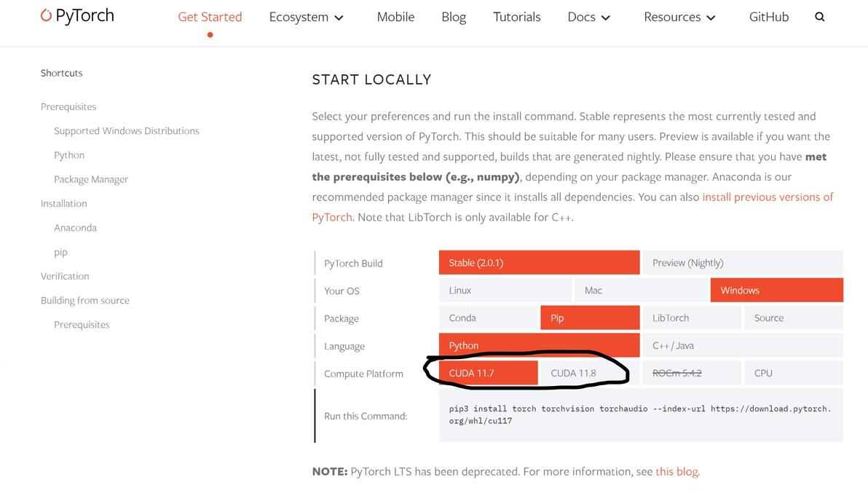Pick the Mac OS option

point(642,290)
